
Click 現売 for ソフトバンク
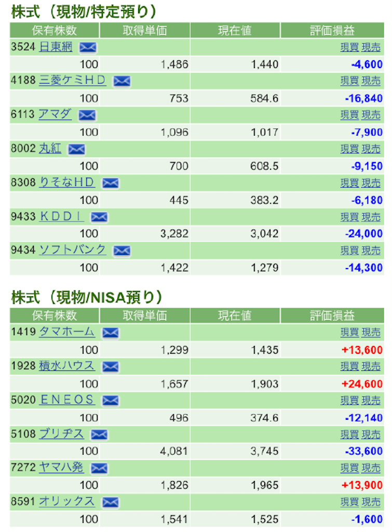[x=371, y=250]
